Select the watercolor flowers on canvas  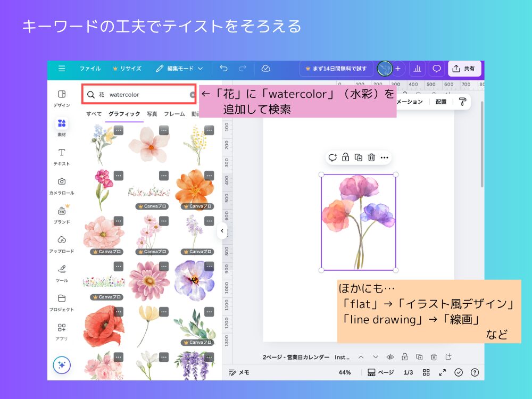point(358,222)
